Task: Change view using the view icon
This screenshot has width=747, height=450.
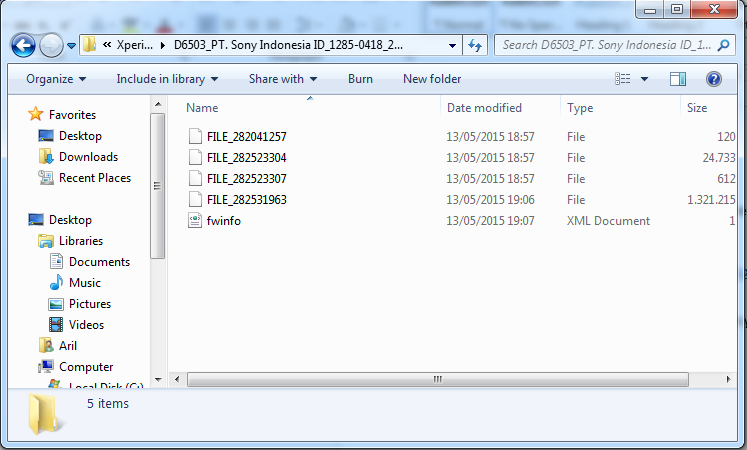Action: 623,79
